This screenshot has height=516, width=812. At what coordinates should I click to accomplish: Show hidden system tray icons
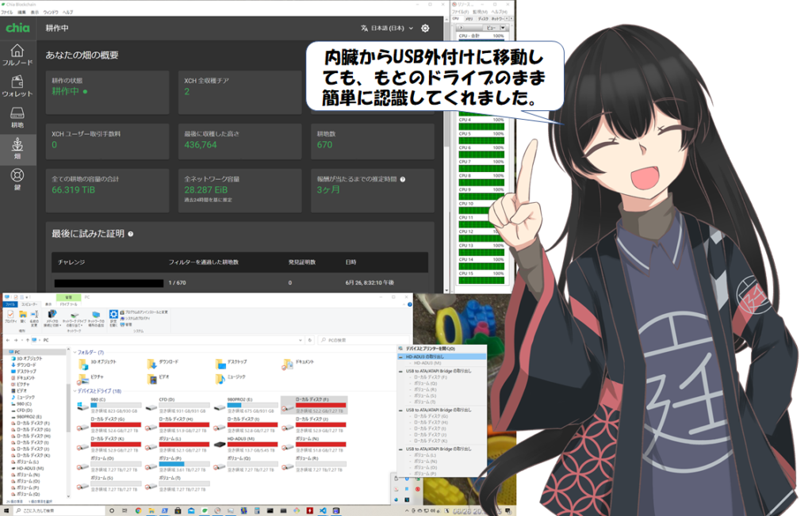coord(407,510)
